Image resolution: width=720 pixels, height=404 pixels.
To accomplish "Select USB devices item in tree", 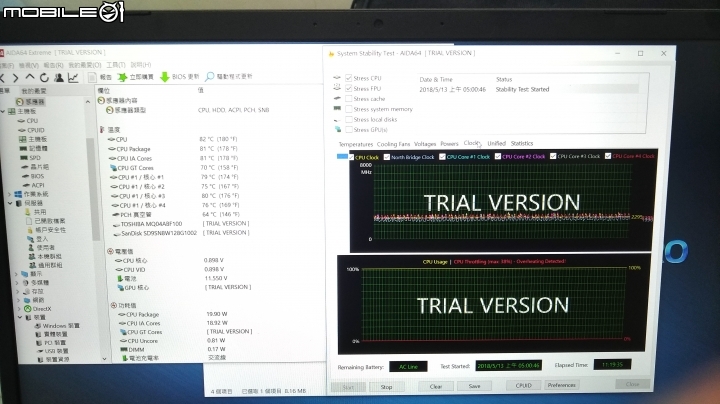I will coord(56,351).
